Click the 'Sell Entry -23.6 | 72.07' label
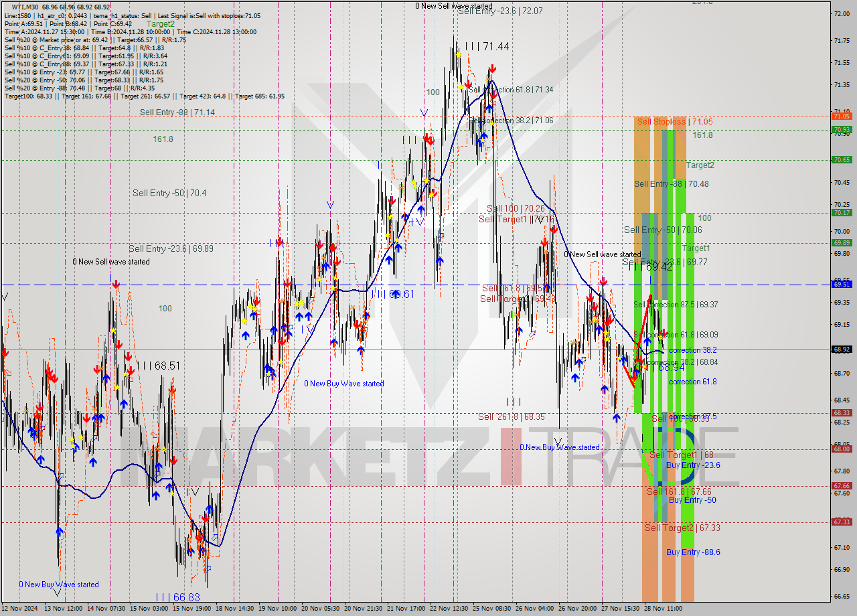The width and height of the screenshot is (857, 616). [x=500, y=11]
